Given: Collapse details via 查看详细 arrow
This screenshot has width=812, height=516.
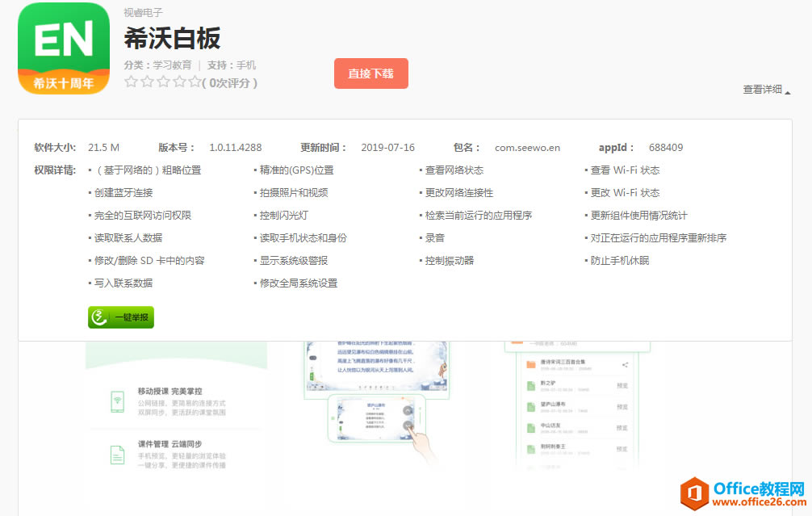Looking at the screenshot, I should [767, 90].
